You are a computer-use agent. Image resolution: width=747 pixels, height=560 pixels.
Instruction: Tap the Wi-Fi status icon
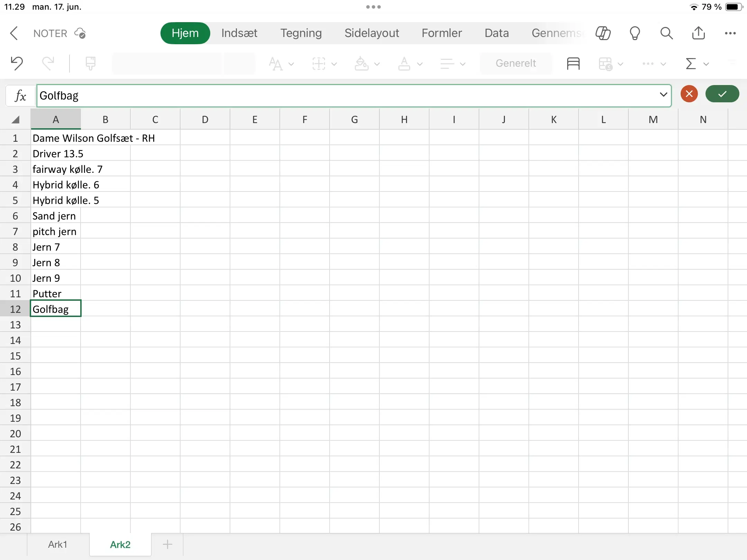click(694, 7)
